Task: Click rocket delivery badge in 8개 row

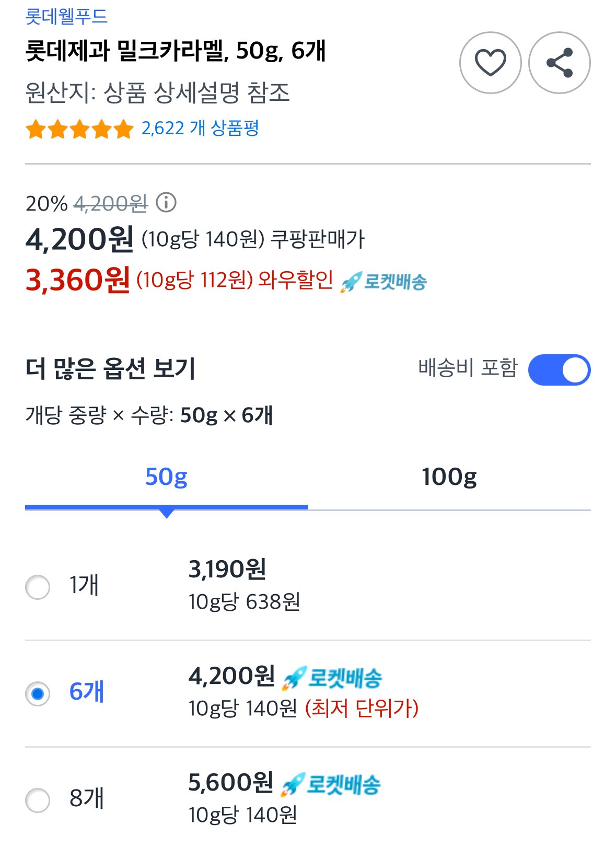Action: point(331,785)
